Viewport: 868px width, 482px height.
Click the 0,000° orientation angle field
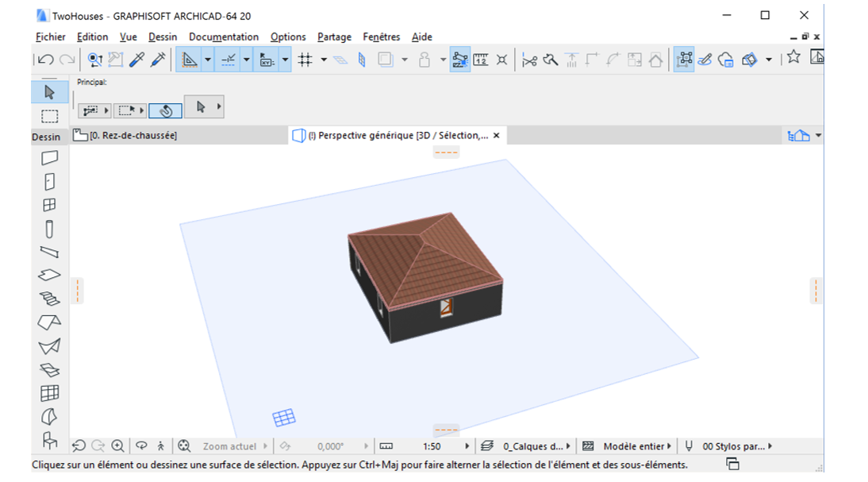coord(329,446)
